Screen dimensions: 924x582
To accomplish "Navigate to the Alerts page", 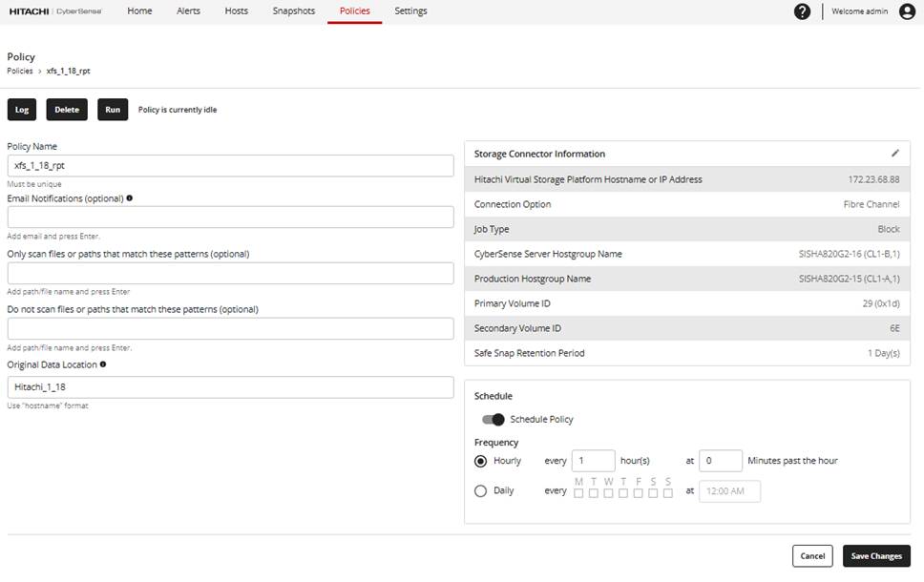I will click(x=188, y=11).
